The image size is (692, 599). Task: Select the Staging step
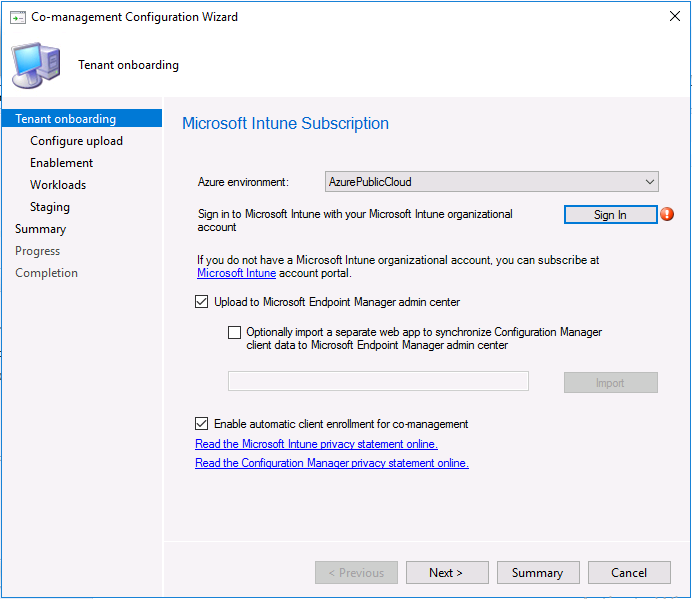pos(50,207)
